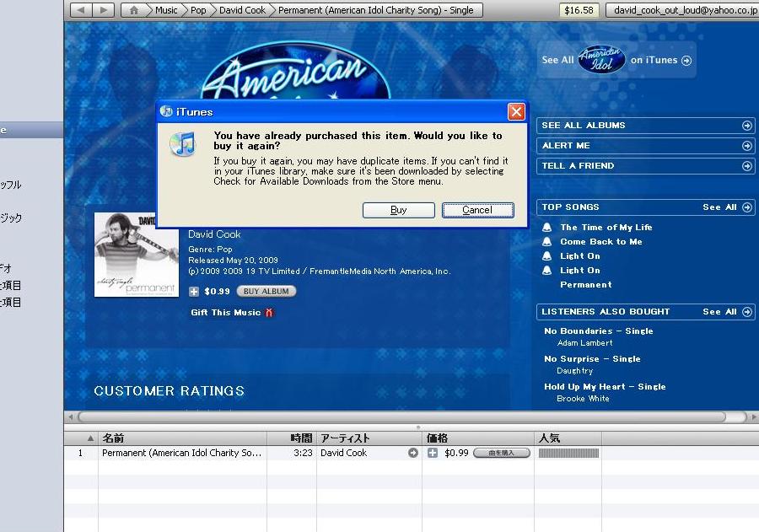Click the plus icon beside the $0.99 album price
Image resolution: width=759 pixels, height=532 pixels.
tap(194, 292)
